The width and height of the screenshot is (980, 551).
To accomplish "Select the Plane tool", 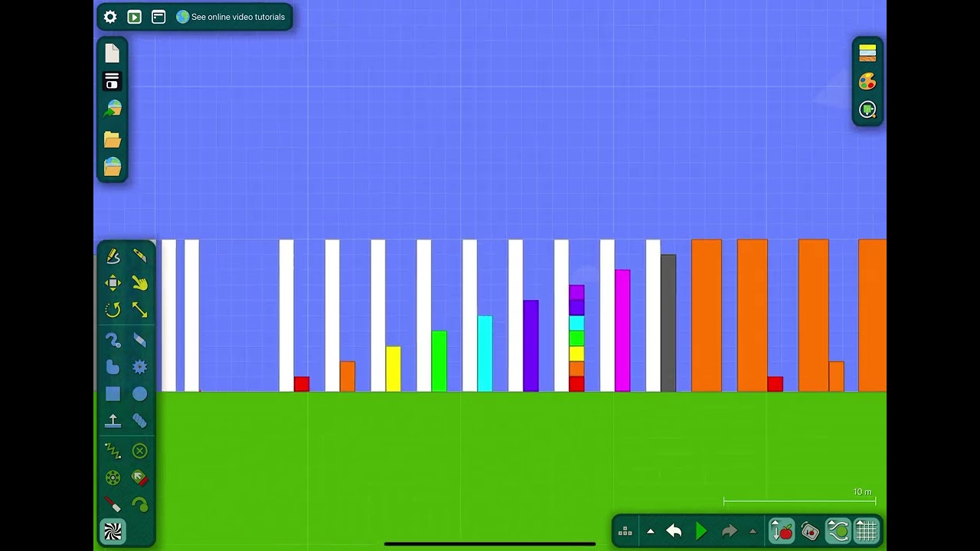I will click(113, 421).
